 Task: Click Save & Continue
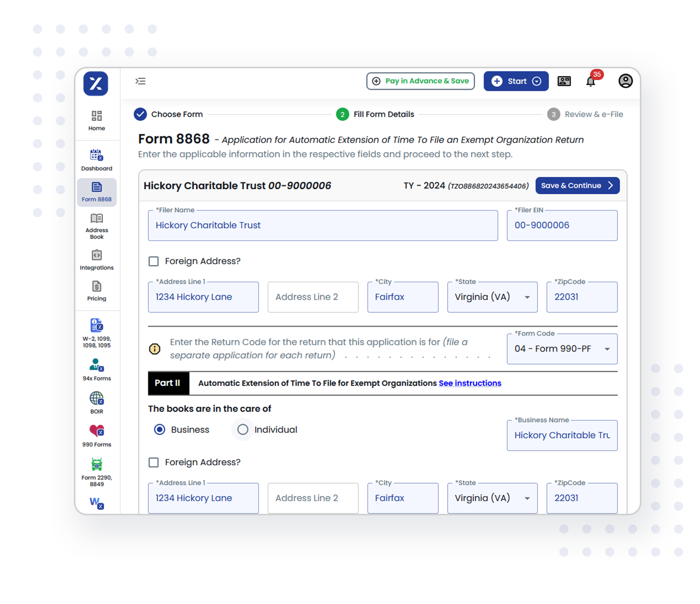coord(577,186)
